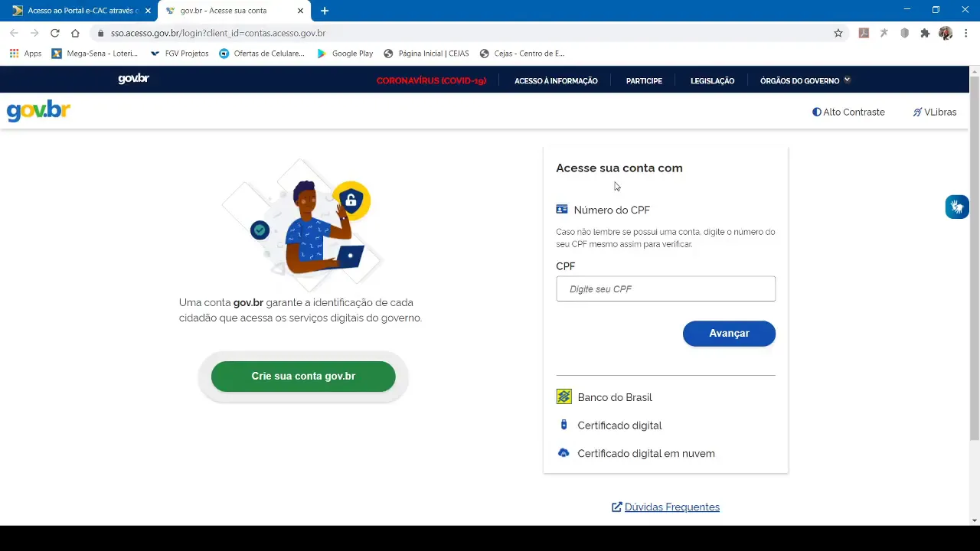The image size is (980, 551).
Task: Open Dúvidas Frequentes link
Action: [x=665, y=507]
